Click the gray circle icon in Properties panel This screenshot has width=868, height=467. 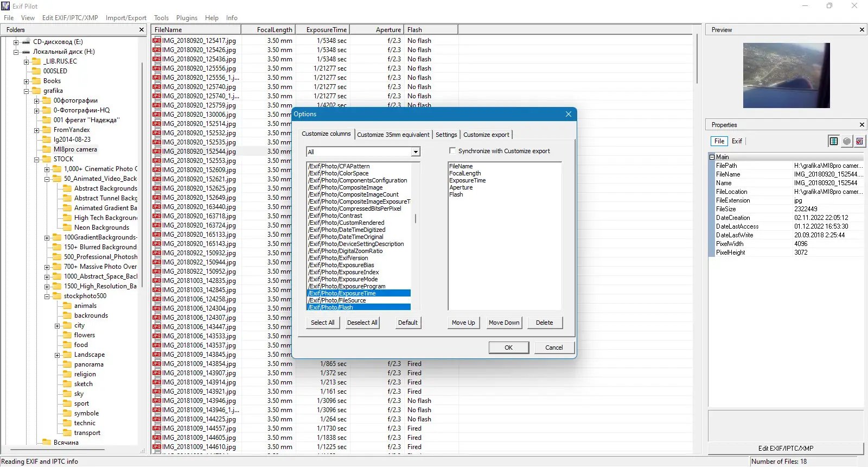(847, 141)
